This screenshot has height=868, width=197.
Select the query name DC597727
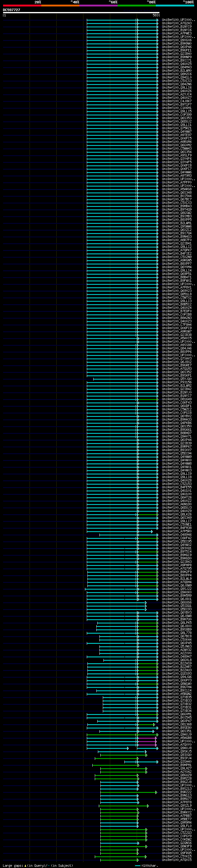coord(11,10)
